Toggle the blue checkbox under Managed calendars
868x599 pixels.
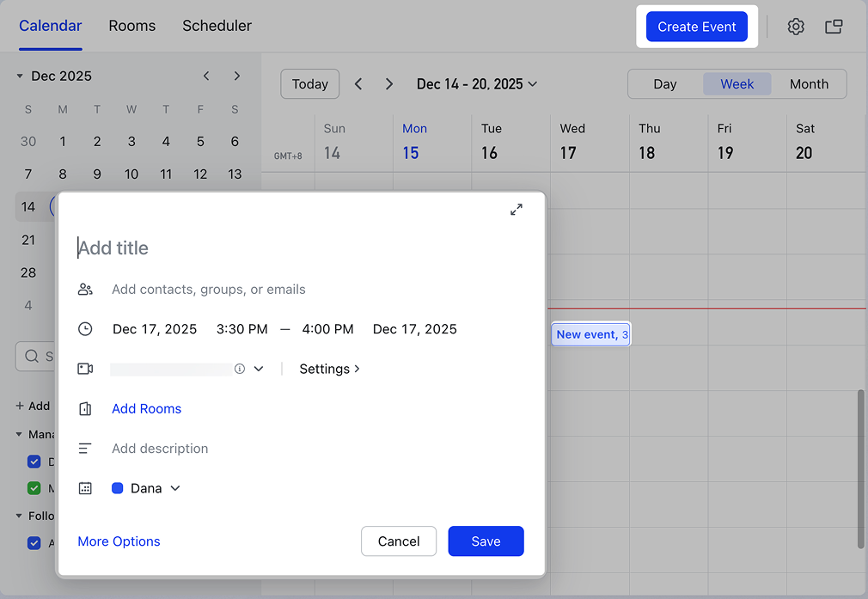pos(34,462)
